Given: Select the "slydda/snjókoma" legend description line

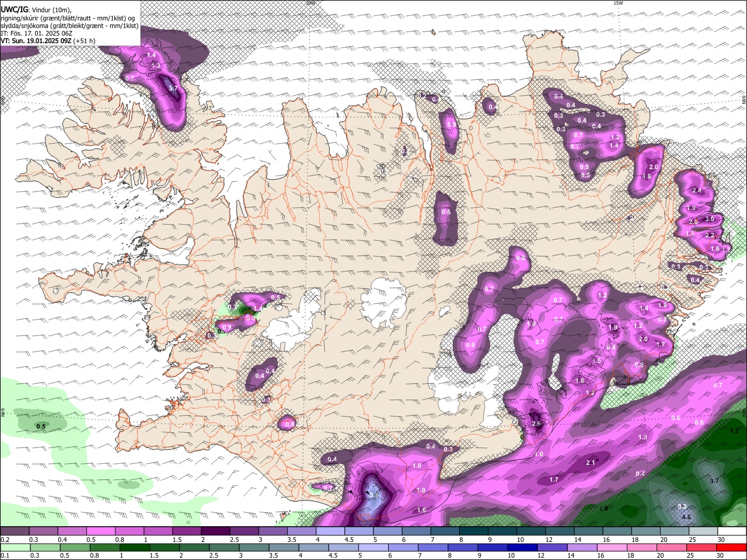Looking at the screenshot, I should [69, 26].
